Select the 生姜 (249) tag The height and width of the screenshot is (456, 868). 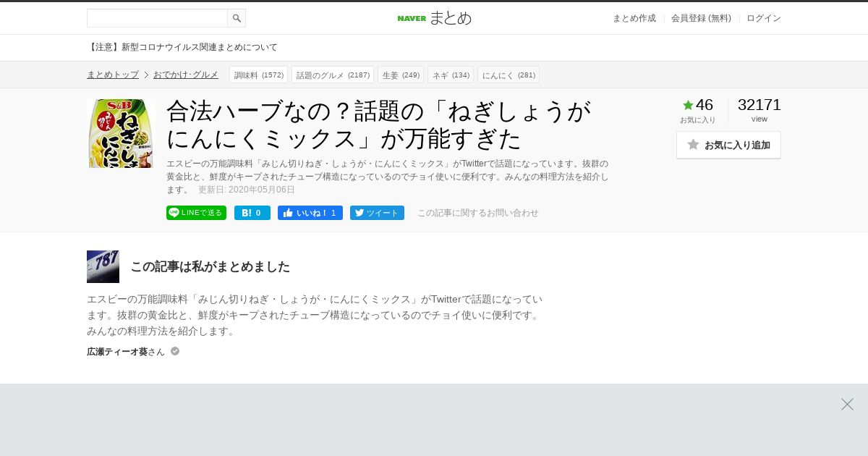coord(401,75)
